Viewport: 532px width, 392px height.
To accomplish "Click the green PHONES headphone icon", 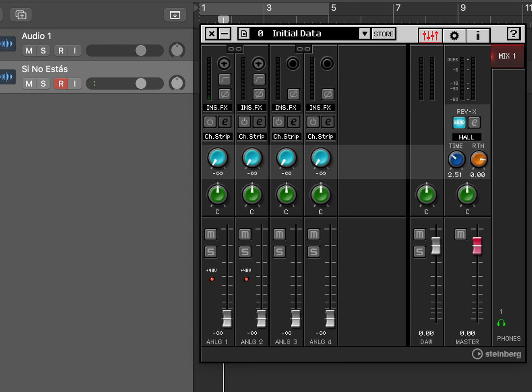I will click(501, 323).
